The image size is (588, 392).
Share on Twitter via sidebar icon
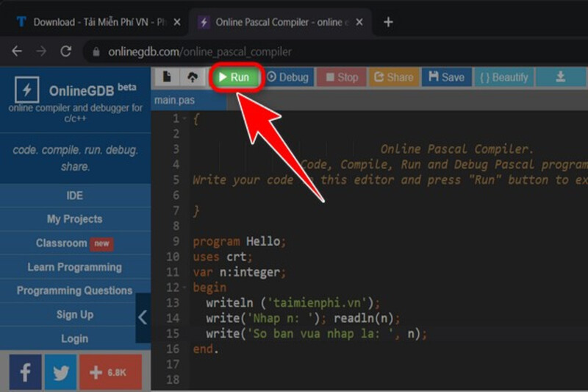(x=60, y=372)
